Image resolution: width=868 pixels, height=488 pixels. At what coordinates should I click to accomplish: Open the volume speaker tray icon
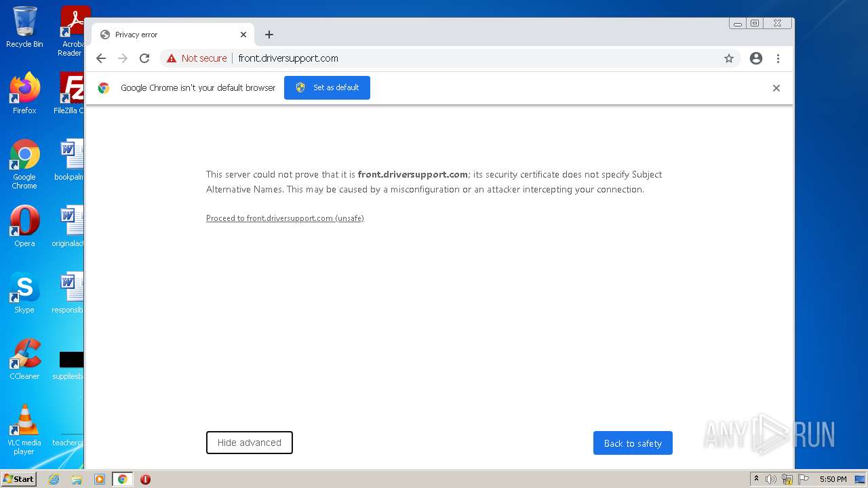click(771, 479)
